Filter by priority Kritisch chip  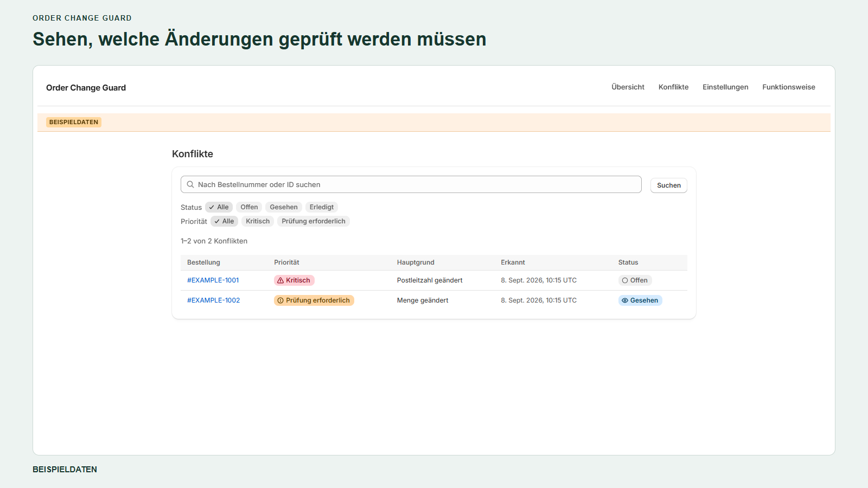258,221
